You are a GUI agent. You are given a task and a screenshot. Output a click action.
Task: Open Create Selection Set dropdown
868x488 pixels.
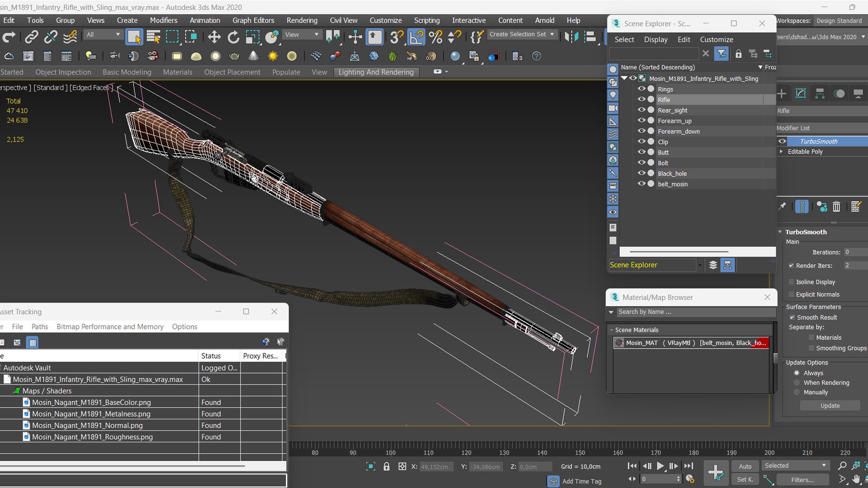click(522, 34)
